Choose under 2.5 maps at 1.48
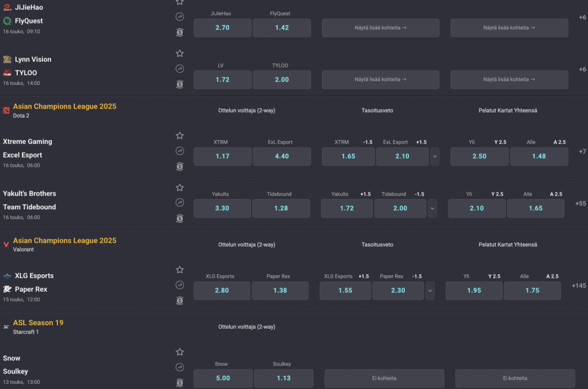 539,156
